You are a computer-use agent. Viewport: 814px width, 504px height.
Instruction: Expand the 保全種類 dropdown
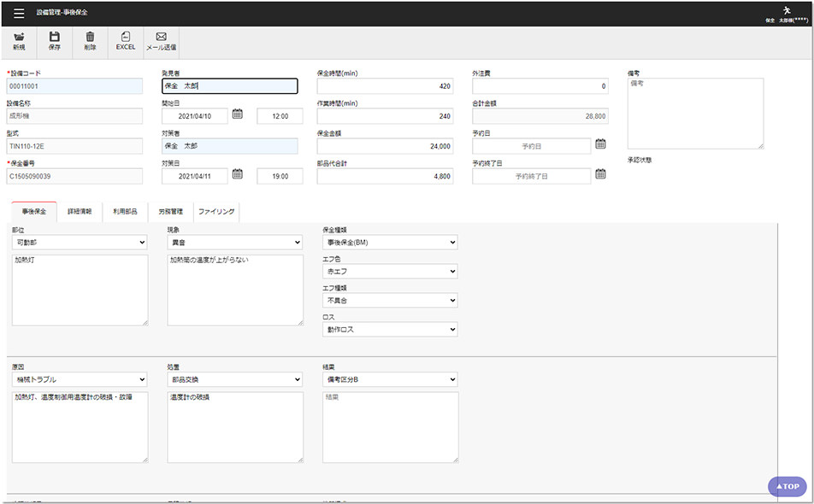[x=390, y=242]
